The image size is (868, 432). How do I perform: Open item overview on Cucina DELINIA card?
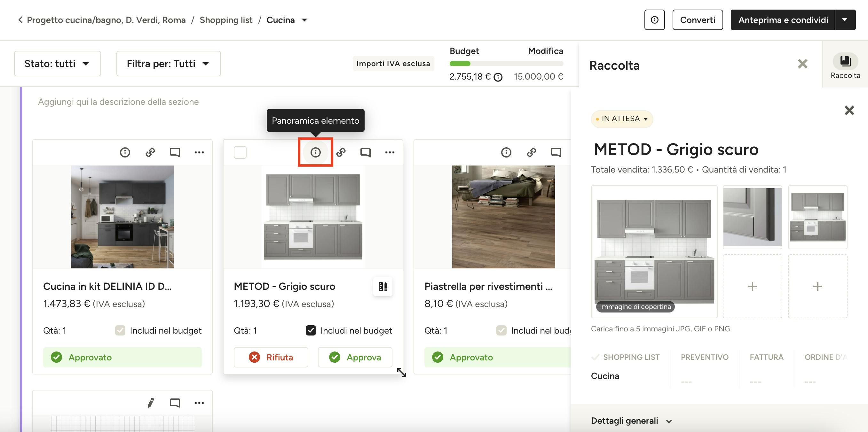click(125, 152)
